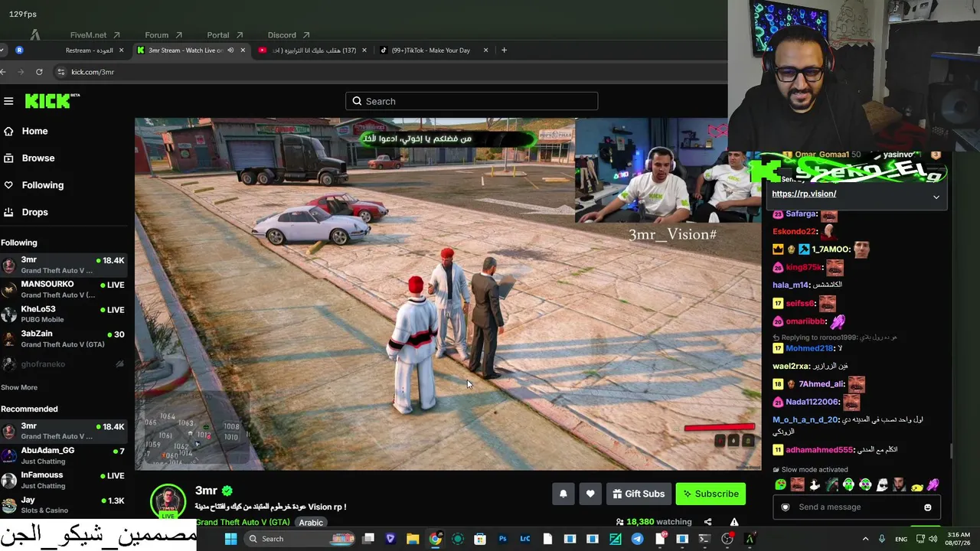Collapse the pinned message chevron in chat
The image size is (980, 551).
[x=936, y=197]
